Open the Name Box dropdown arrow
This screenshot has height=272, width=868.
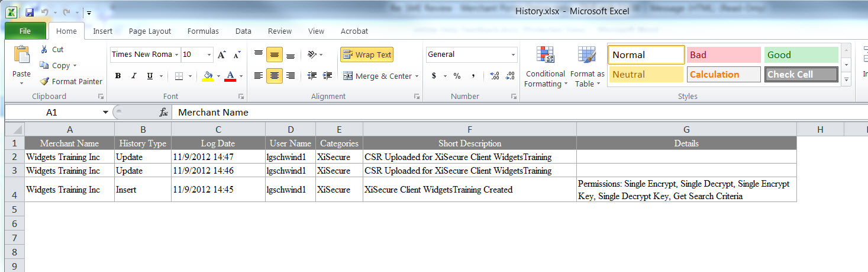(105, 113)
